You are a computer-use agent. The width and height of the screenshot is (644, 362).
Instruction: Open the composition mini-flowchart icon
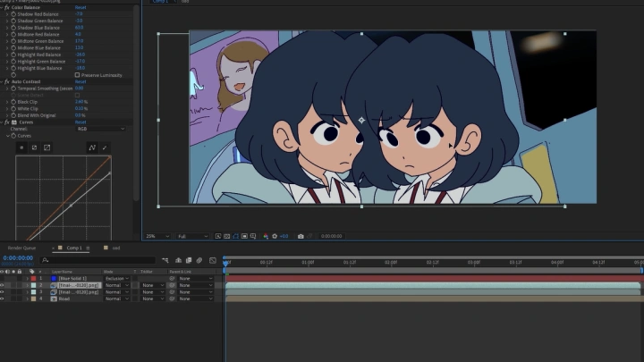[165, 260]
